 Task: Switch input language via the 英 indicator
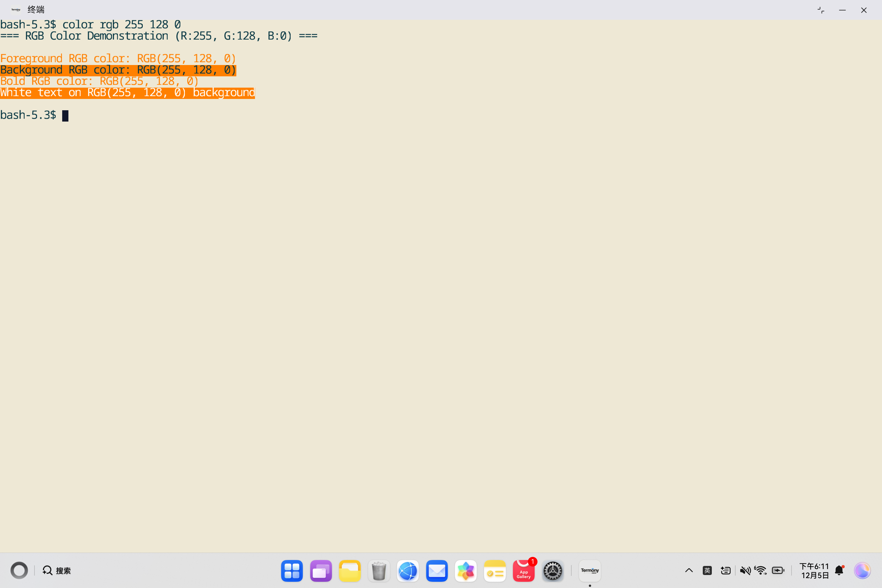pos(707,570)
